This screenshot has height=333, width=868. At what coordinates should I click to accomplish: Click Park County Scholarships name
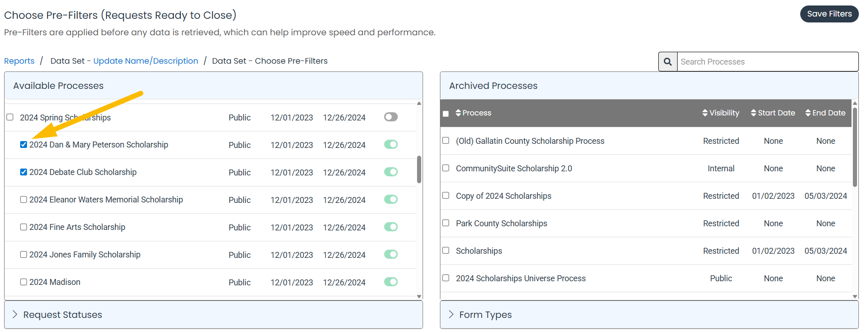pos(501,224)
